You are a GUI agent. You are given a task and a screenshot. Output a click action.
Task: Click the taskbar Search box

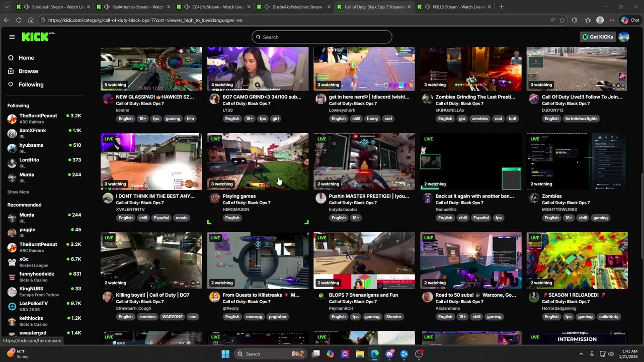[271, 354]
